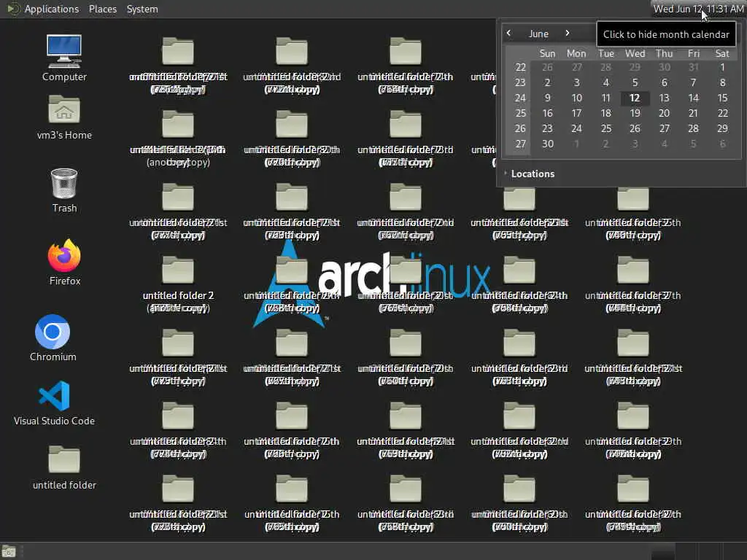The image size is (747, 560).
Task: Click the clock to hide month calendar
Action: click(x=698, y=9)
